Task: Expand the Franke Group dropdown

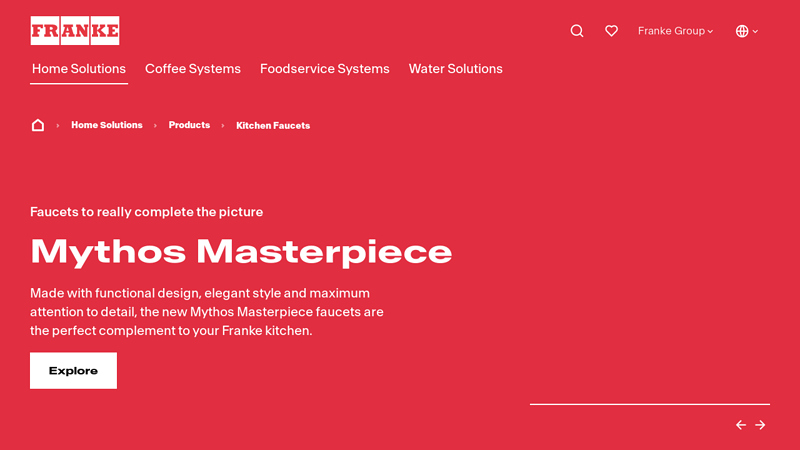Action: point(675,31)
